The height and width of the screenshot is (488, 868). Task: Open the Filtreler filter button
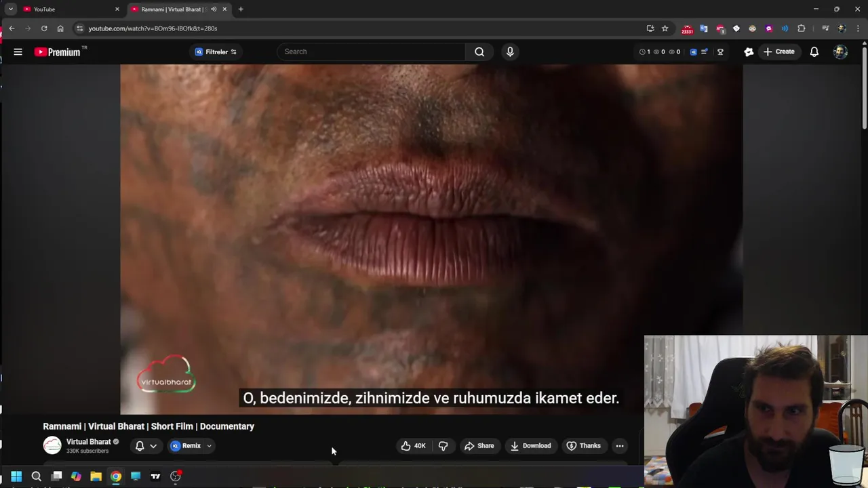pos(216,52)
